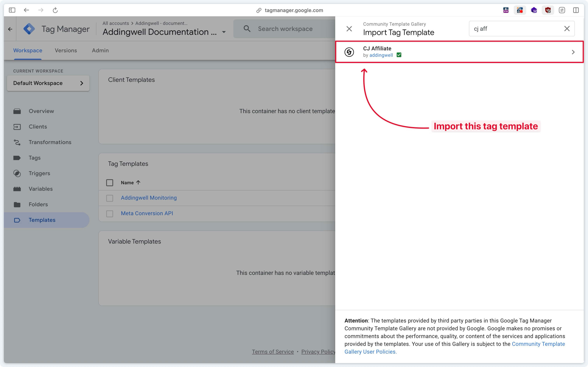Switch to the Workspace tab
Screen dimensions: 588x367
click(x=28, y=51)
